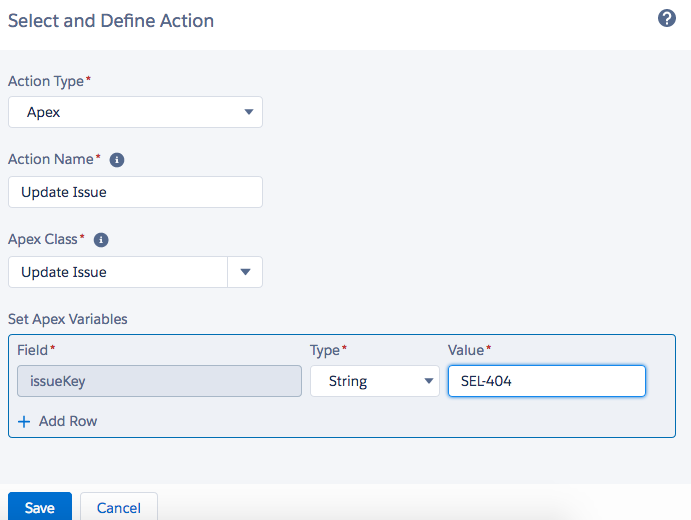Click the Apex Class Update Issue text box

coord(117,272)
